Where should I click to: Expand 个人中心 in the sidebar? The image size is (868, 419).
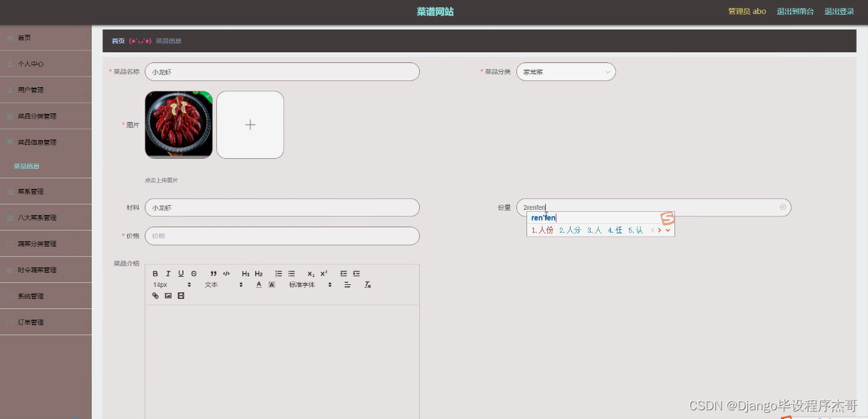tap(46, 64)
